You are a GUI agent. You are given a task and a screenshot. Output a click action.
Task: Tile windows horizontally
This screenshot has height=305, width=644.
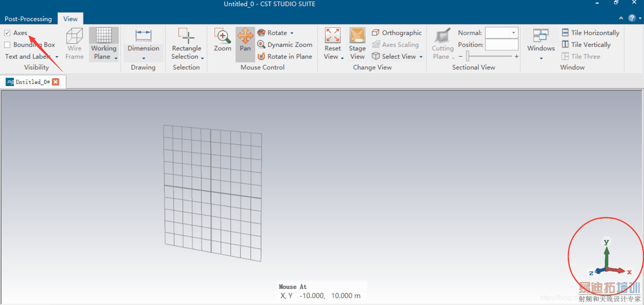tap(591, 33)
